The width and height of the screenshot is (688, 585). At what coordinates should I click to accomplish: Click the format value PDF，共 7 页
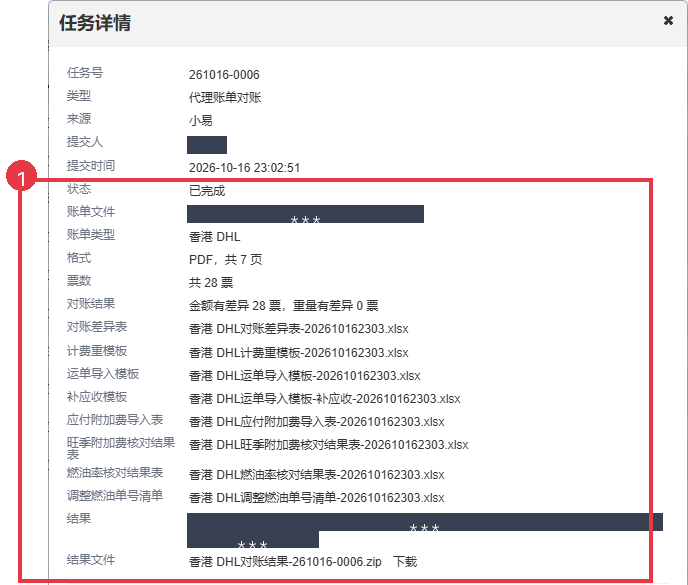coord(225,259)
